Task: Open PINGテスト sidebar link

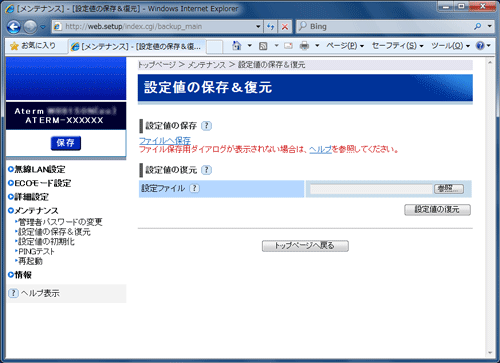Action: click(35, 251)
